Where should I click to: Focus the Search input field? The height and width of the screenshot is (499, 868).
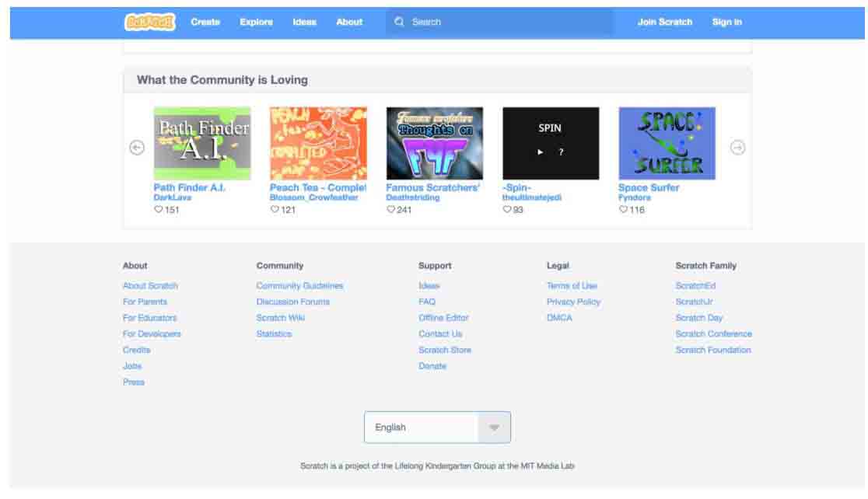[500, 22]
